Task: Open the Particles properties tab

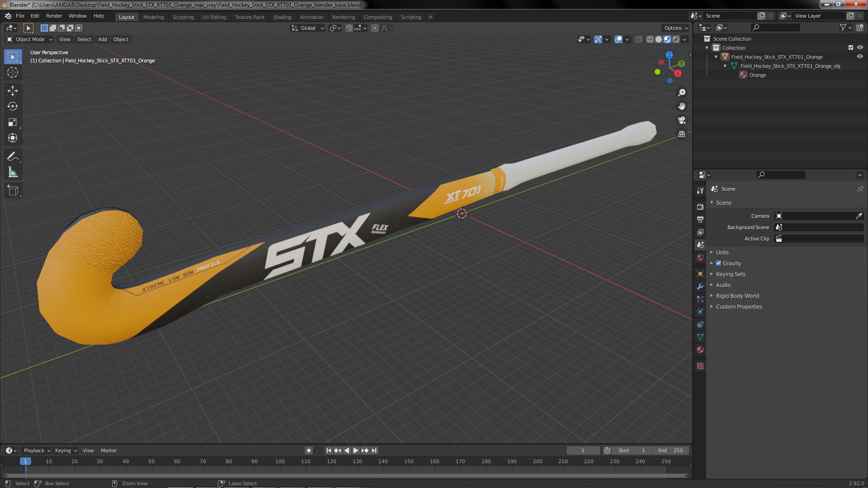Action: 700,299
